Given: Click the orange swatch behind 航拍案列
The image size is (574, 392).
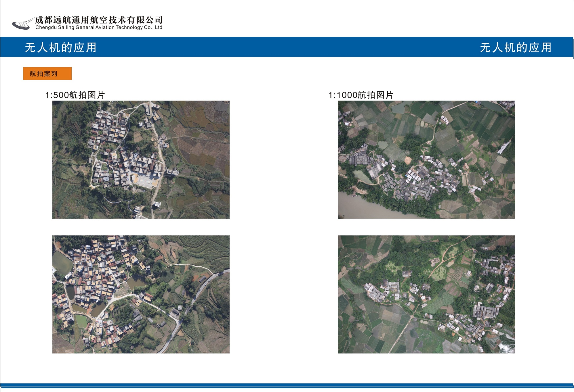Looking at the screenshot, I should [66, 74].
